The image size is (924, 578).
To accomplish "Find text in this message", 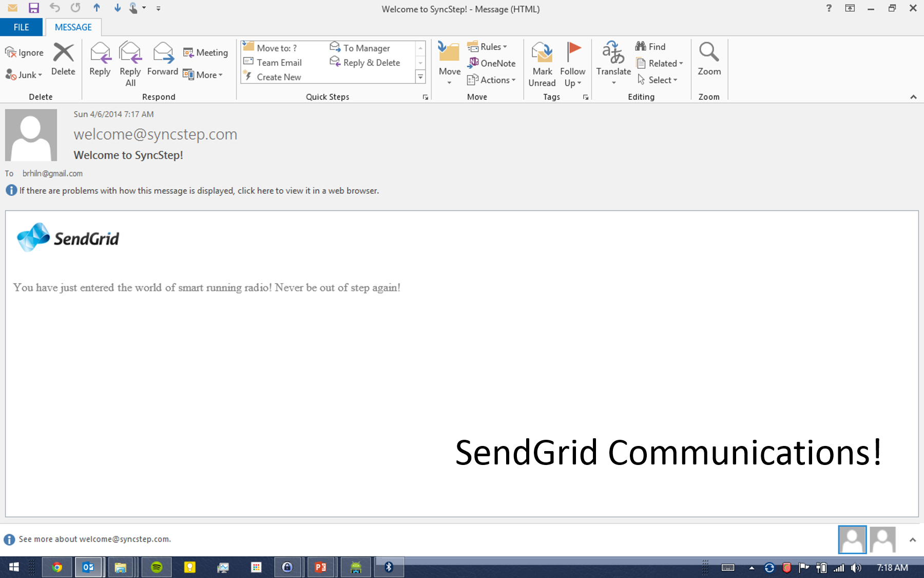I will pos(650,47).
